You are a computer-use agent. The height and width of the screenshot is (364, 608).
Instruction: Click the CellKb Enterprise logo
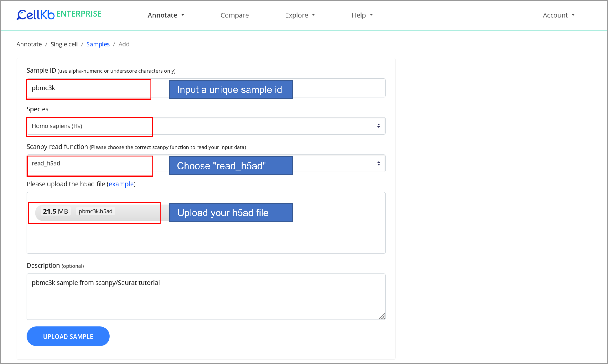coord(59,14)
